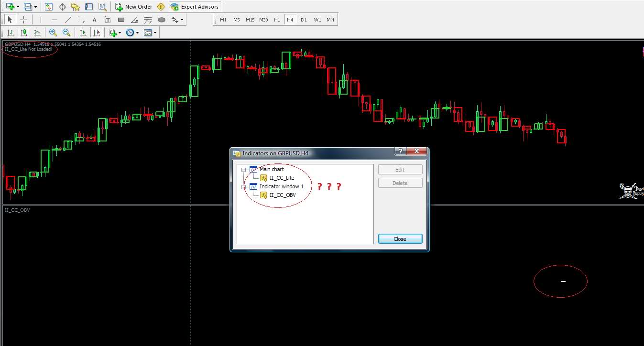The image size is (644, 346).
Task: Toggle chart Auto Scroll
Action: pos(83,32)
